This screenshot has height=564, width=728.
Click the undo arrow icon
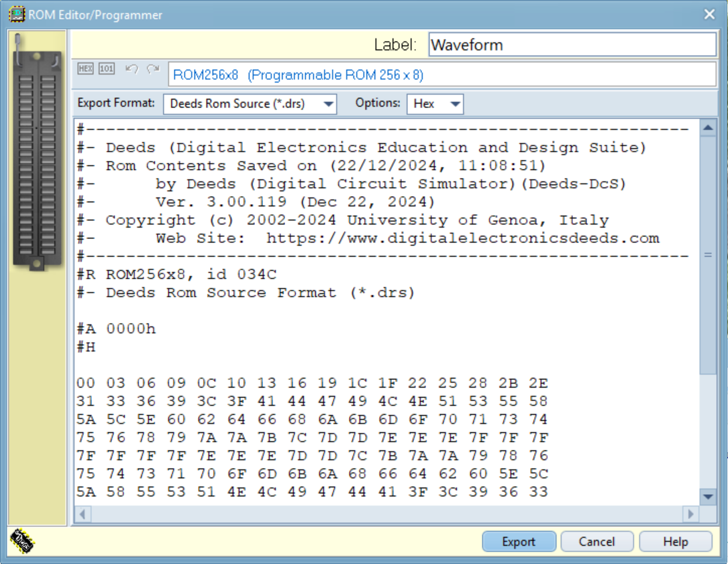132,69
